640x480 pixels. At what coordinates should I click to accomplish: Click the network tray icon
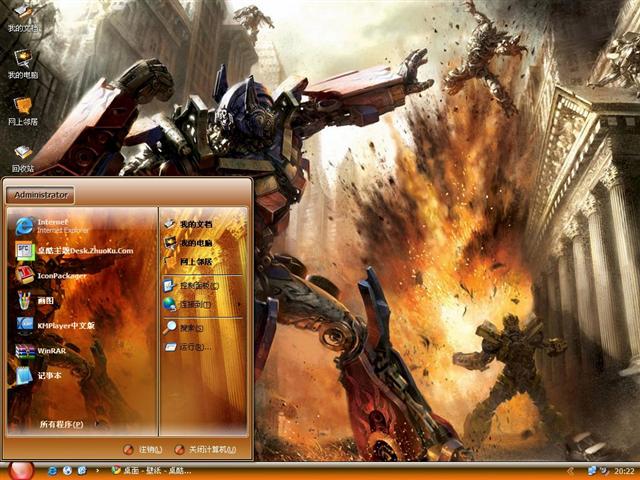click(x=592, y=471)
